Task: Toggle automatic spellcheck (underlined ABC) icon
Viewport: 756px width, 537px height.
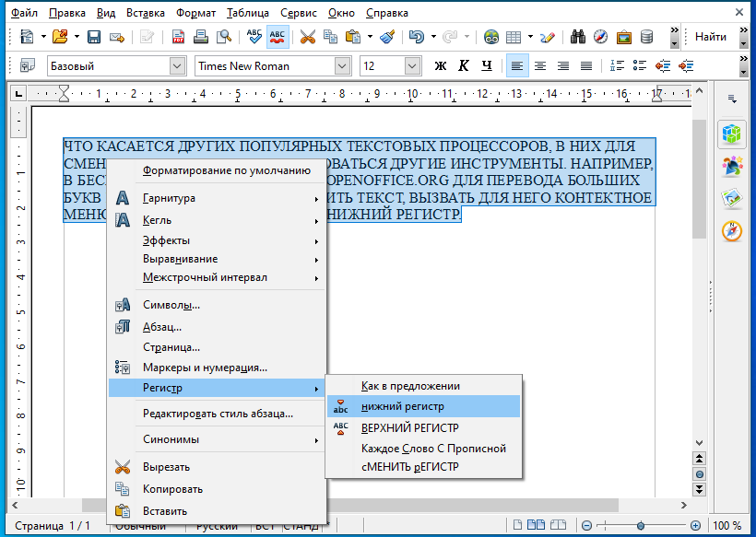Action: pyautogui.click(x=277, y=38)
